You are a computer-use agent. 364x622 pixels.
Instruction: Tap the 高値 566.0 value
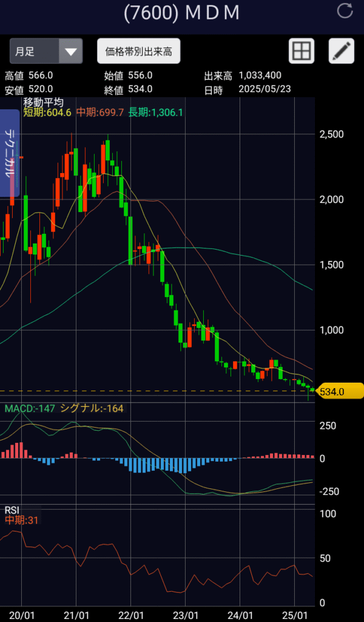(39, 75)
